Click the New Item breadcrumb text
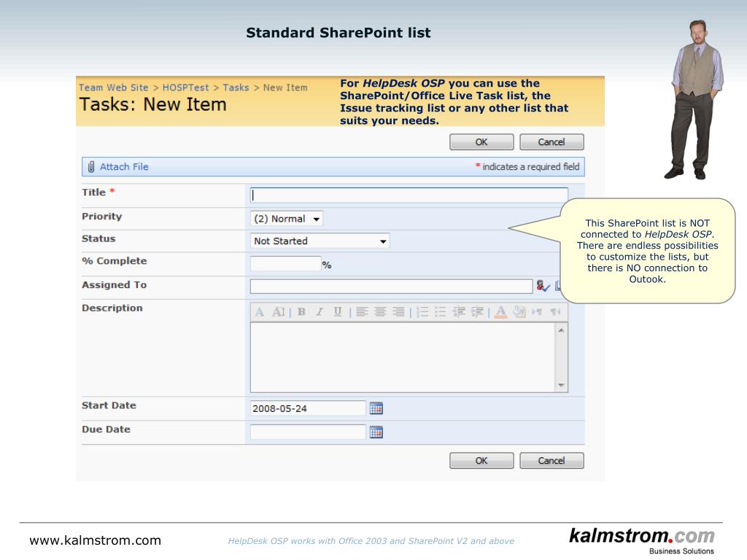This screenshot has width=747, height=560. pyautogui.click(x=285, y=87)
